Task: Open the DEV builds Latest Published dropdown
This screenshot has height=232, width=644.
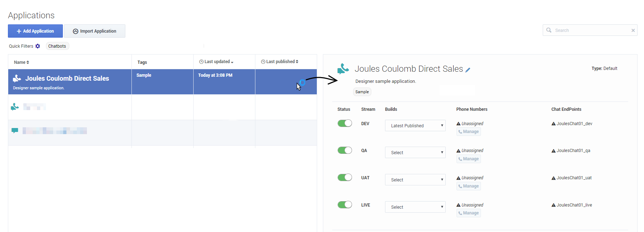Action: 415,126
